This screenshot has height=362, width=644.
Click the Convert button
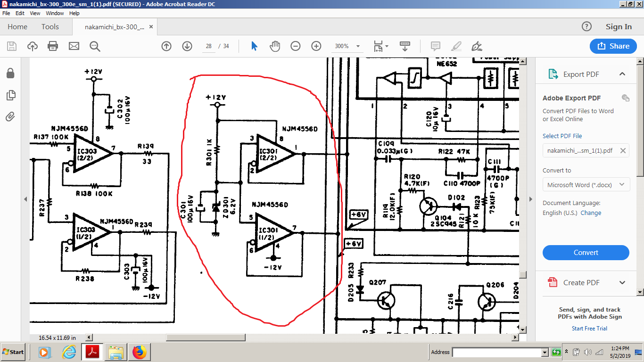586,253
